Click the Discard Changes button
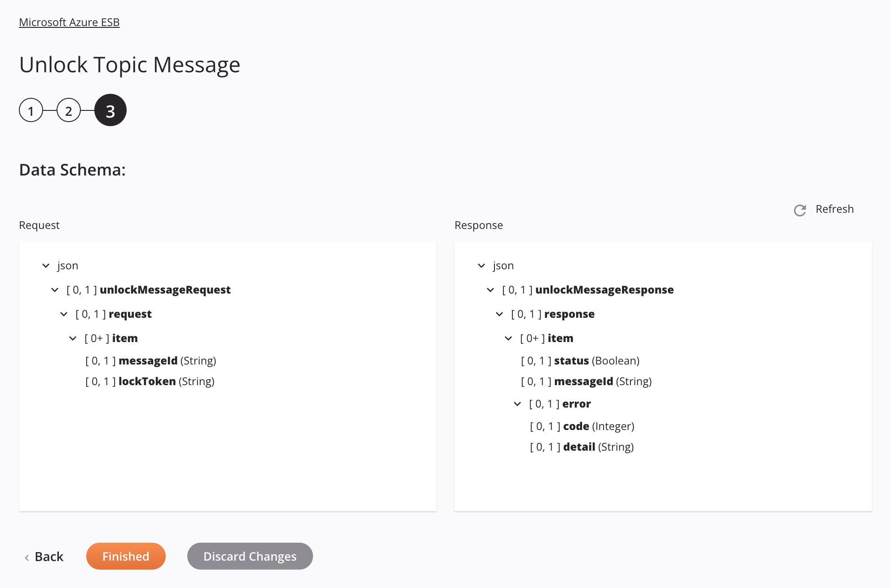The image size is (891, 588). 250,556
